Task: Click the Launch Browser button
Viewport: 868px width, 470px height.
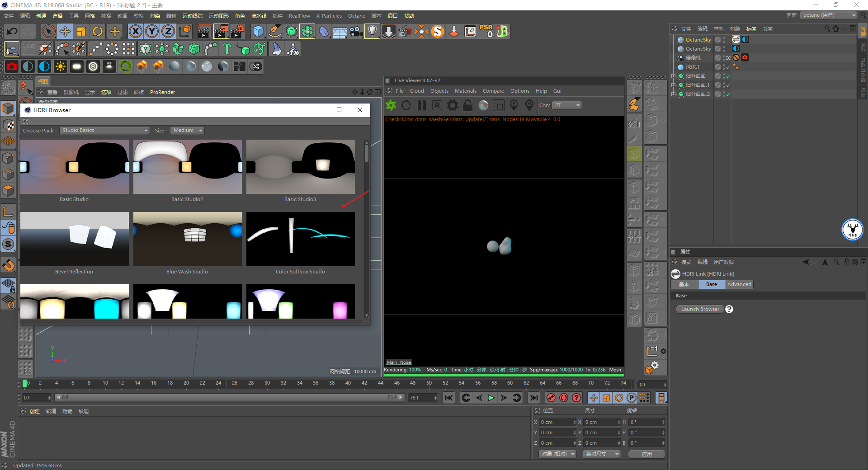Action: [x=700, y=309]
